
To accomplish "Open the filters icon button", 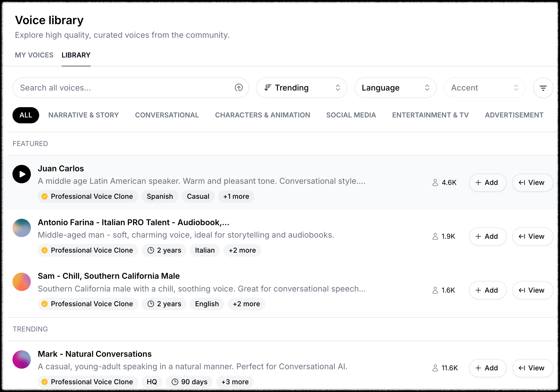I will click(543, 88).
